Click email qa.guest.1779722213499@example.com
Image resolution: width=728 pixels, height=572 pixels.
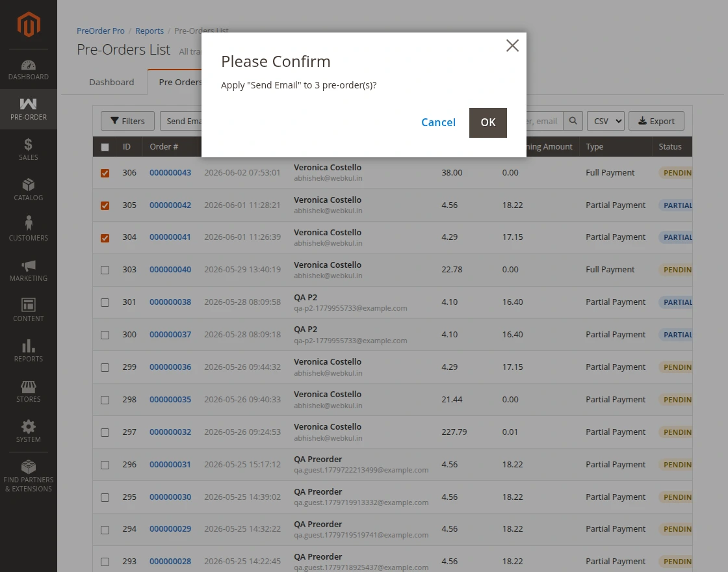click(361, 470)
